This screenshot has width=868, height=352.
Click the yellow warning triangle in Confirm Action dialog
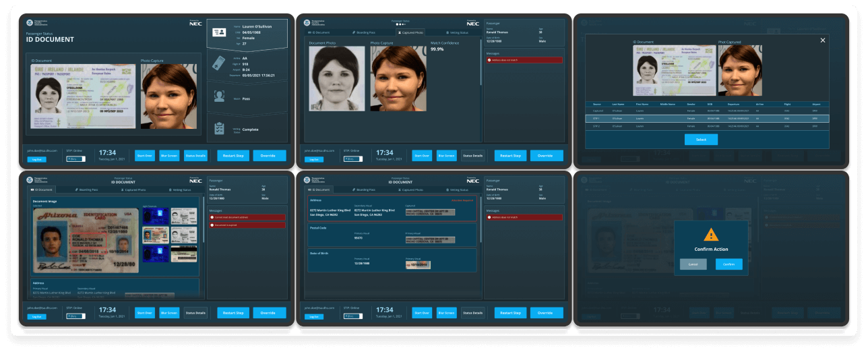711,235
